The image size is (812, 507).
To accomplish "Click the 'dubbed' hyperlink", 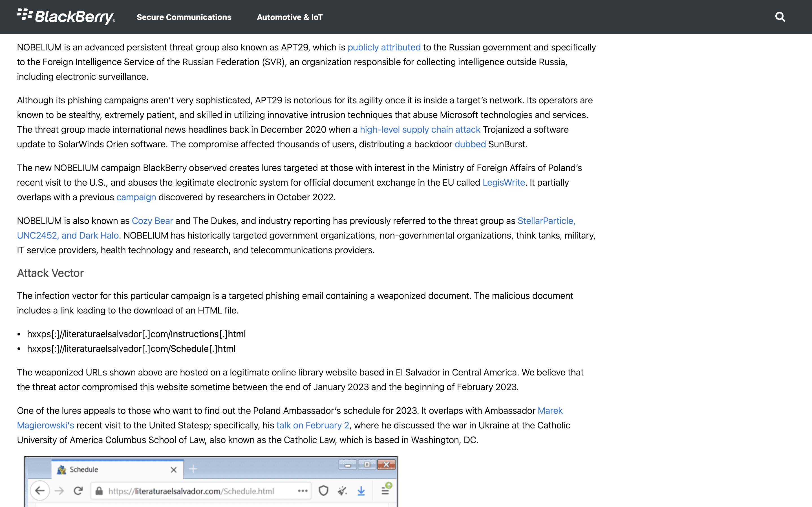I will (x=470, y=144).
